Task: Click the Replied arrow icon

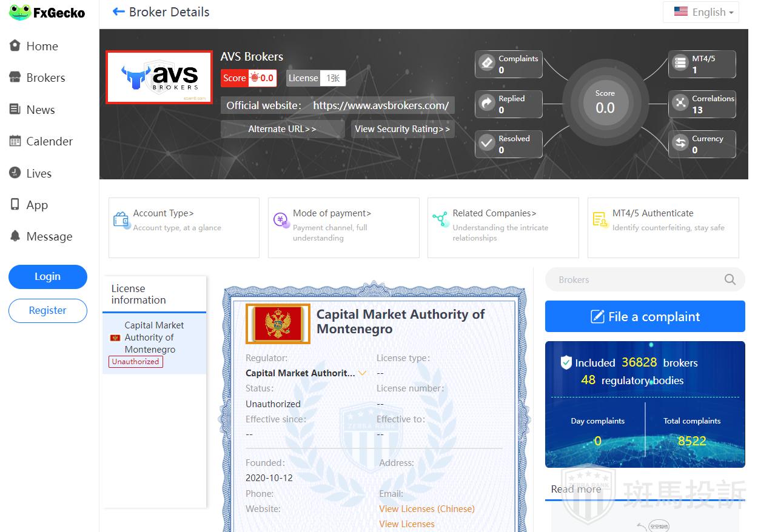Action: click(487, 104)
